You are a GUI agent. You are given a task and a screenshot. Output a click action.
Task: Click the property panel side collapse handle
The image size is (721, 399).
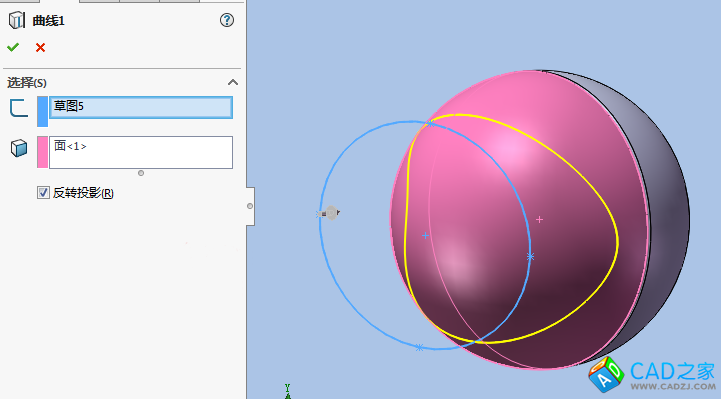(250, 206)
